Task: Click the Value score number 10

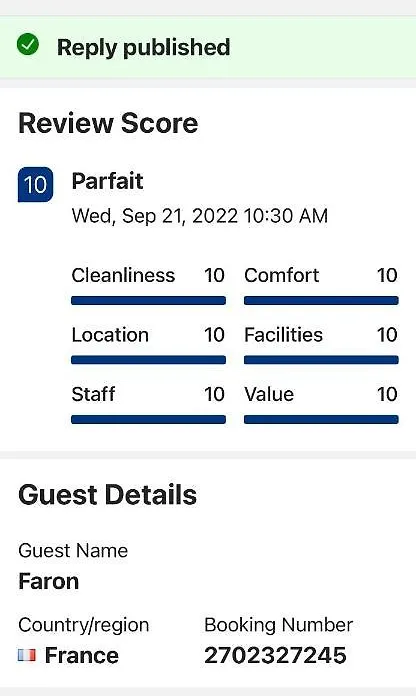Action: click(x=387, y=394)
